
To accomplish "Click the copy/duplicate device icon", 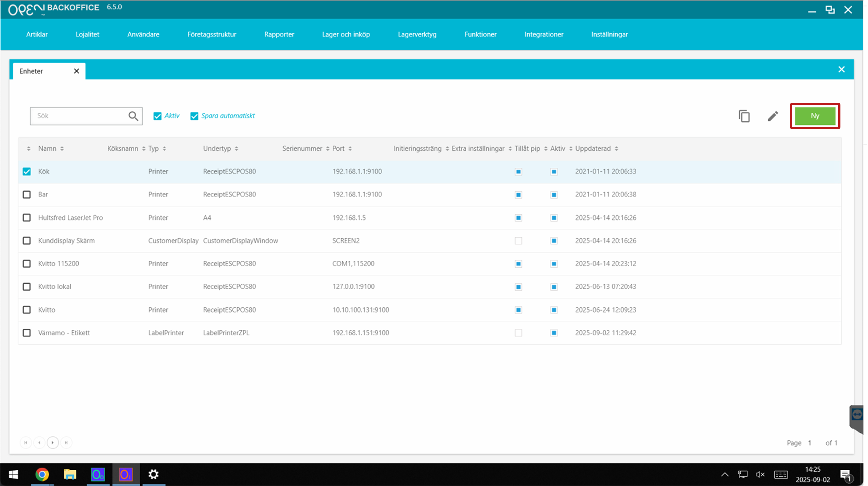I will [744, 116].
